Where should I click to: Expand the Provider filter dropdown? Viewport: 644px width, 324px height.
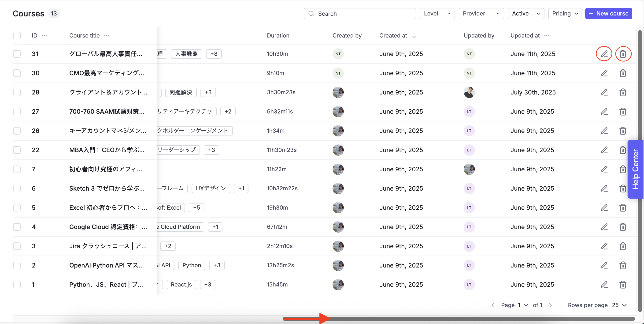481,14
